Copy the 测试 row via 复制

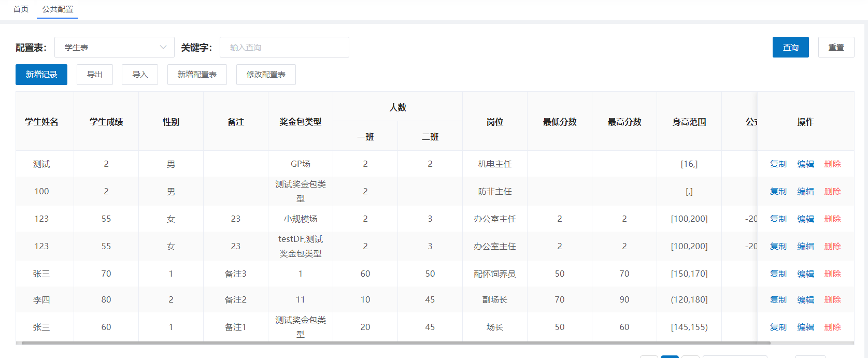[778, 164]
